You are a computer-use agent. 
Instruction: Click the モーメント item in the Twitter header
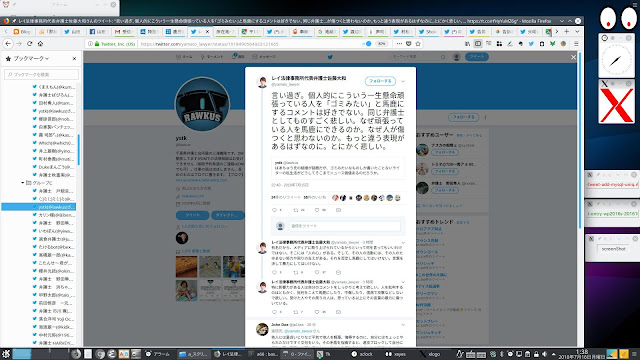(212, 57)
